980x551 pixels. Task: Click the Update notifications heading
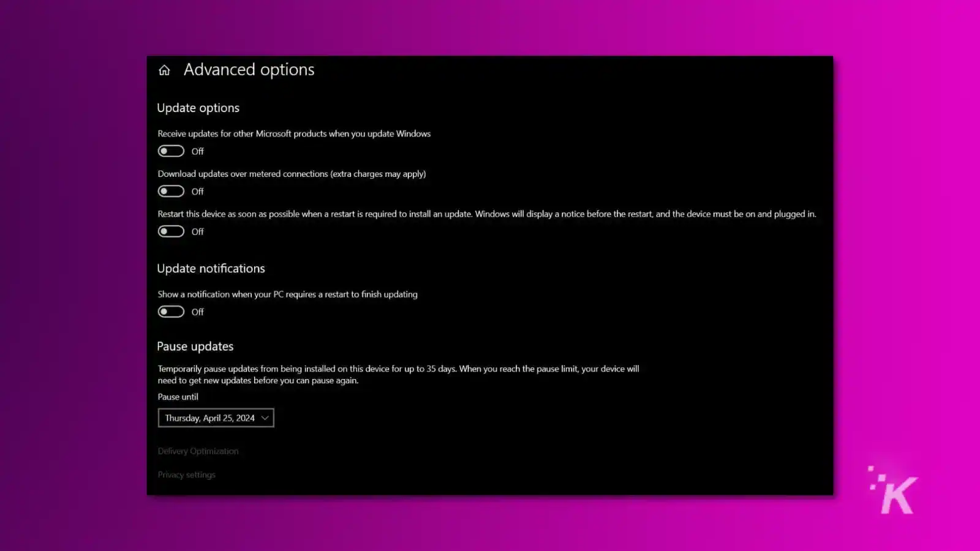point(211,269)
